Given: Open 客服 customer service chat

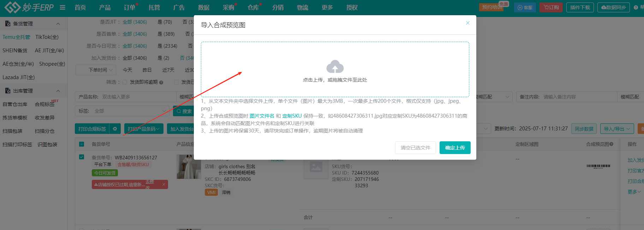Looking at the screenshot, I should coord(525,7).
